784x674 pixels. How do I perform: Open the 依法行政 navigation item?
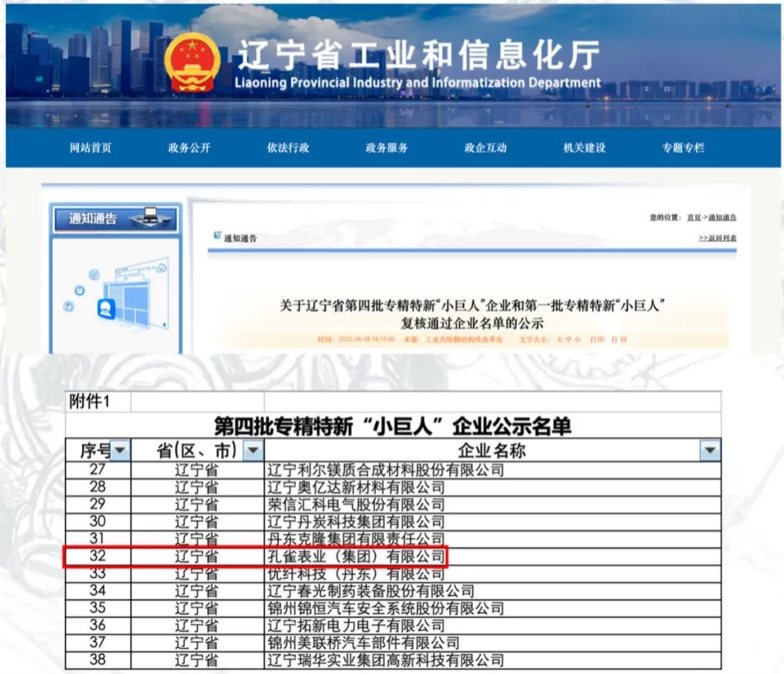[288, 148]
